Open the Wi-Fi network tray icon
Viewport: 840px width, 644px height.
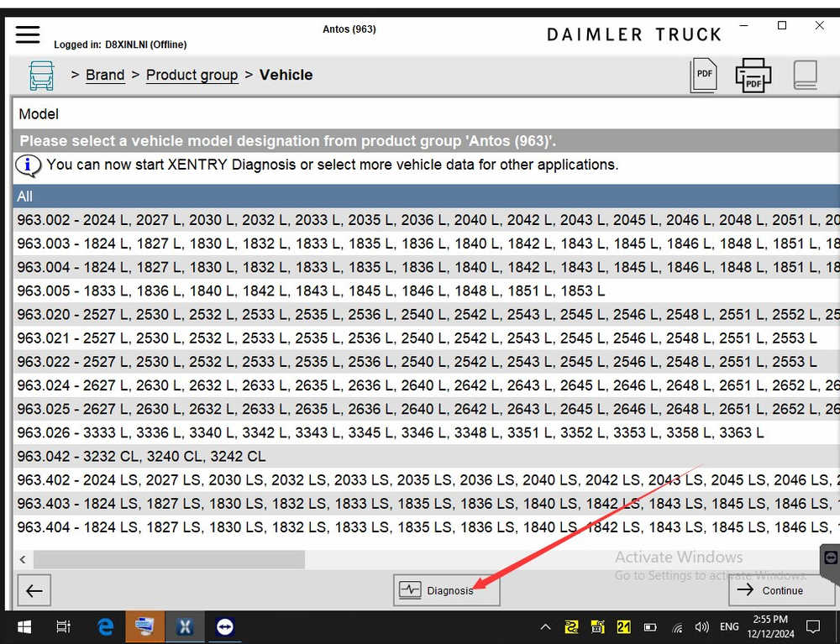coord(677,627)
